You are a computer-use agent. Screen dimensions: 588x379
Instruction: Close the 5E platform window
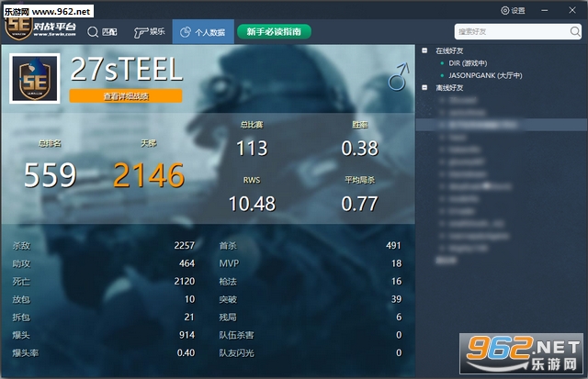571,10
